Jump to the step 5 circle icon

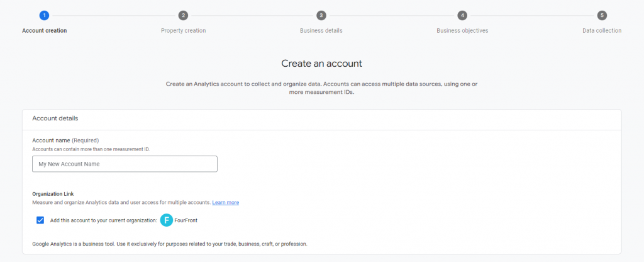click(x=602, y=16)
